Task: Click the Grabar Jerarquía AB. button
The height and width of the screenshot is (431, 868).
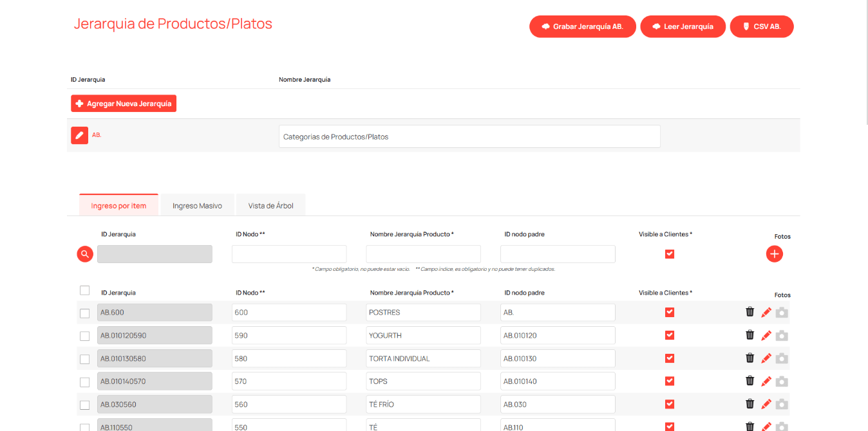Action: [582, 27]
